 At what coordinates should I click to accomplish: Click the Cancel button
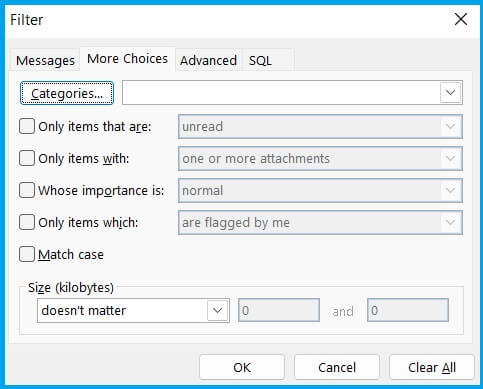tap(337, 367)
